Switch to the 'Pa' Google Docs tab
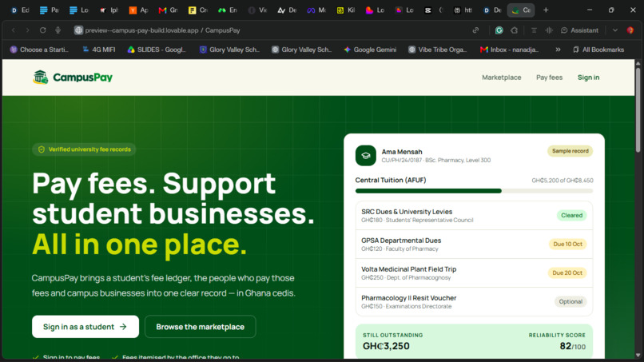Viewport: 644px width, 362px height. (x=50, y=10)
